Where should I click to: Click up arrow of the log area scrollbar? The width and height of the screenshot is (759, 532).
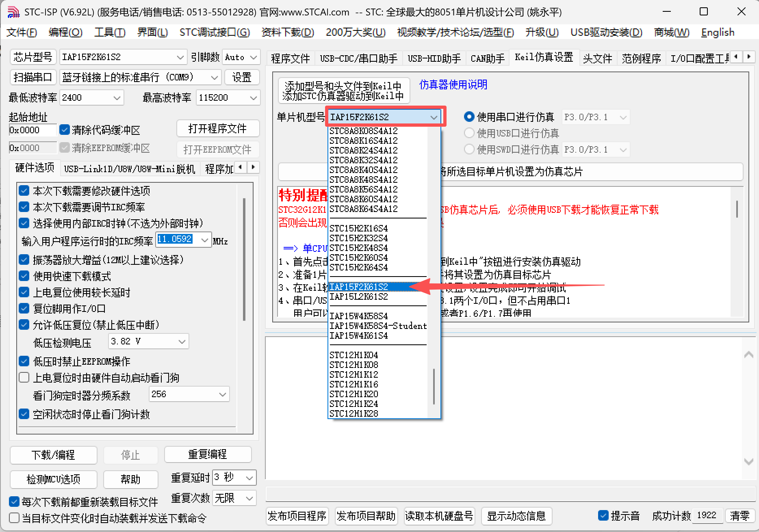click(x=748, y=355)
